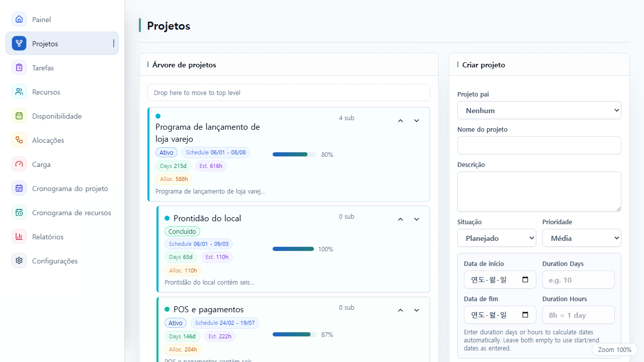Image resolution: width=644 pixels, height=362 pixels.
Task: Select Prontidão do local project
Action: point(207,218)
